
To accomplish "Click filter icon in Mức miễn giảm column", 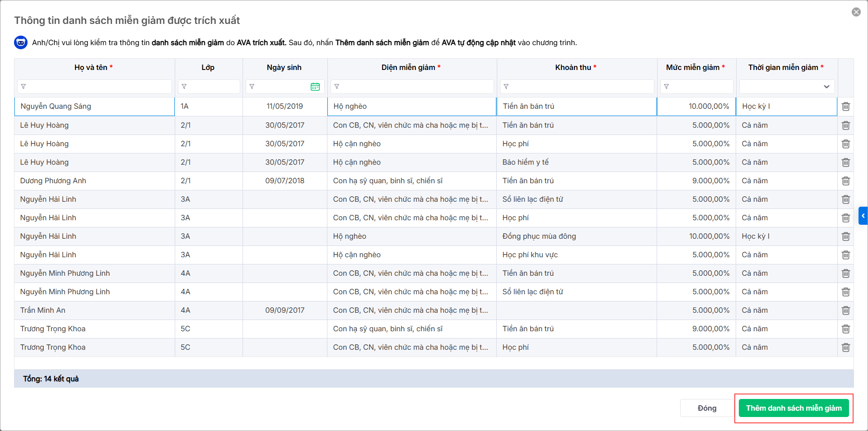I will (667, 87).
